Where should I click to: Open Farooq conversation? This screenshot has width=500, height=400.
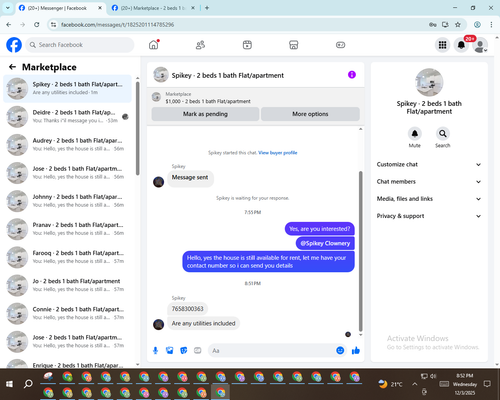(67, 257)
